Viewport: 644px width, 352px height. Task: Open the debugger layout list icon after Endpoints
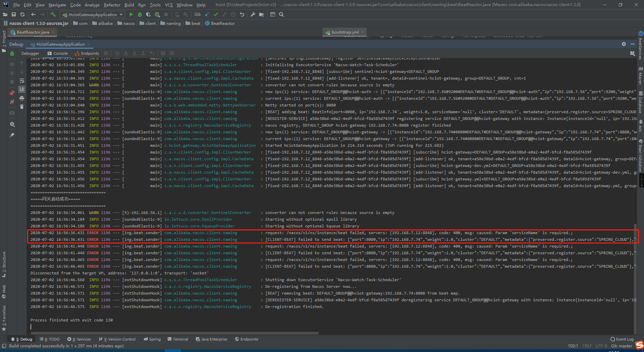pos(106,53)
